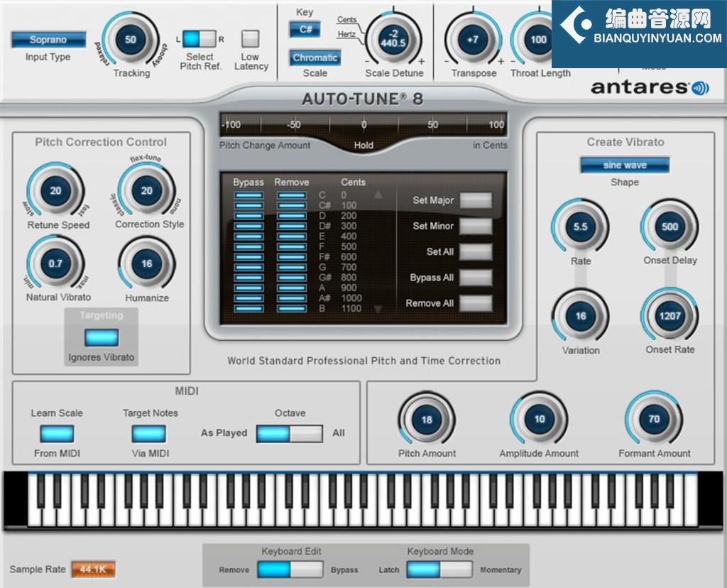
Task: Open the sine wave Shape dropdown
Action: pos(625,165)
